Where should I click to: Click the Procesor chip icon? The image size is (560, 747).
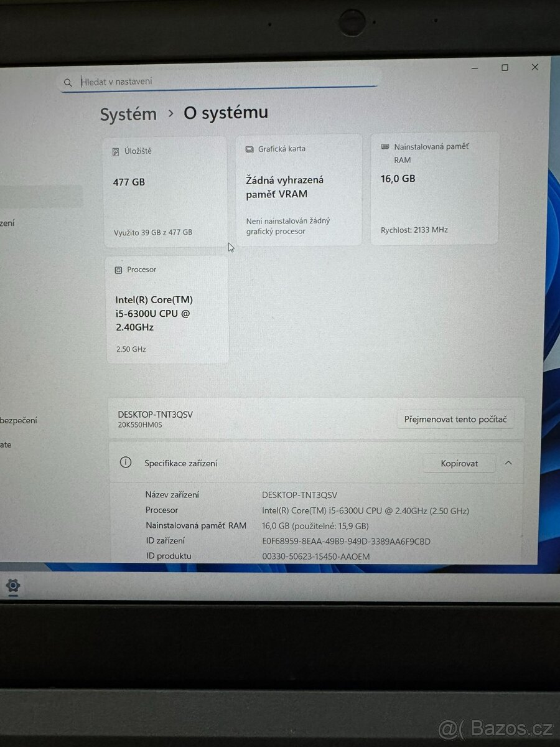coord(118,269)
